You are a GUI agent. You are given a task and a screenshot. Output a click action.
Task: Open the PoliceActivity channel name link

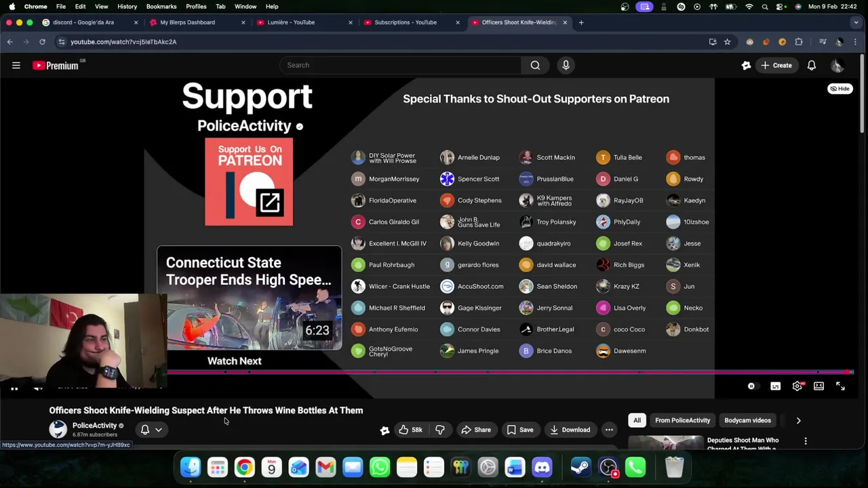pyautogui.click(x=94, y=426)
